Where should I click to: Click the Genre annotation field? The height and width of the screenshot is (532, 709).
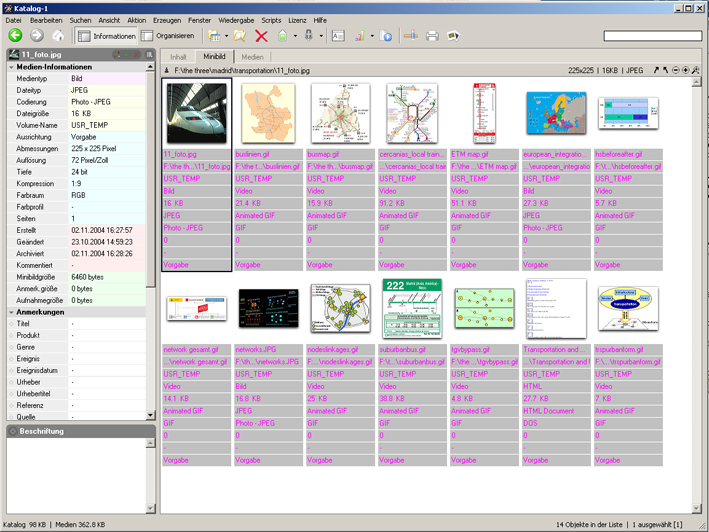coord(107,348)
